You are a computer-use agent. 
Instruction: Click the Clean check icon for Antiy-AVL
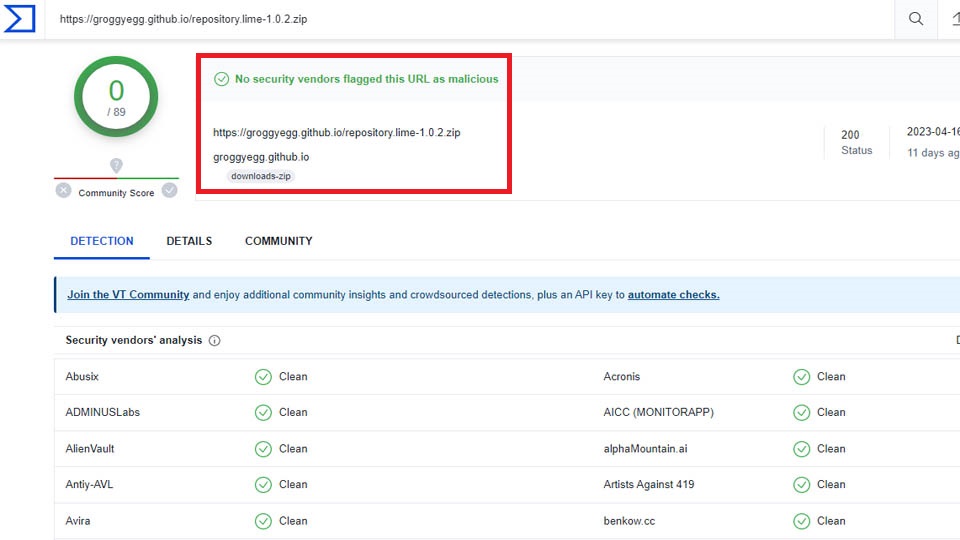(263, 485)
